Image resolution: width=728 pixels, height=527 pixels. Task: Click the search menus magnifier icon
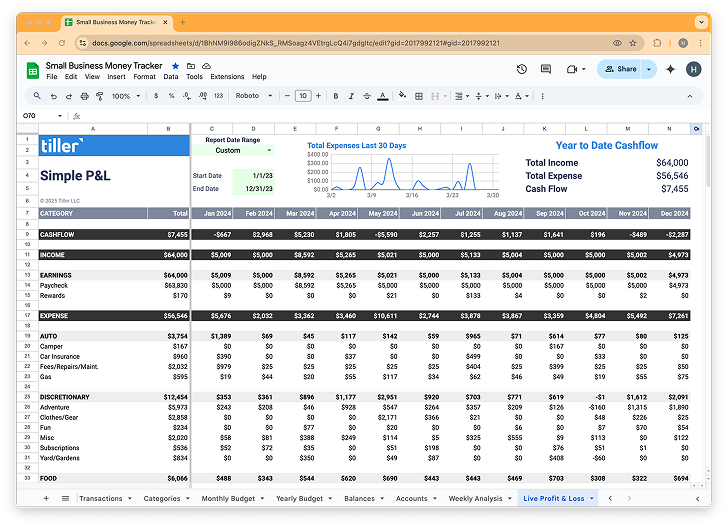coord(37,96)
